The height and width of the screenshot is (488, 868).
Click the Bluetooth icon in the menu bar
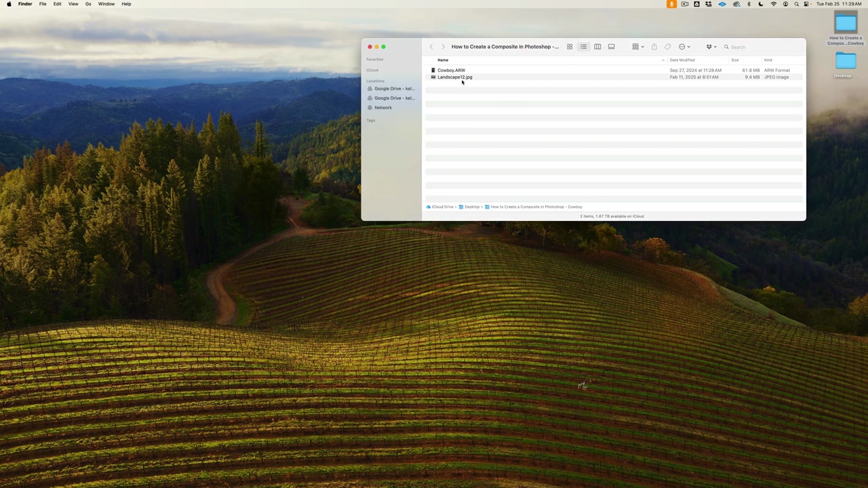749,4
